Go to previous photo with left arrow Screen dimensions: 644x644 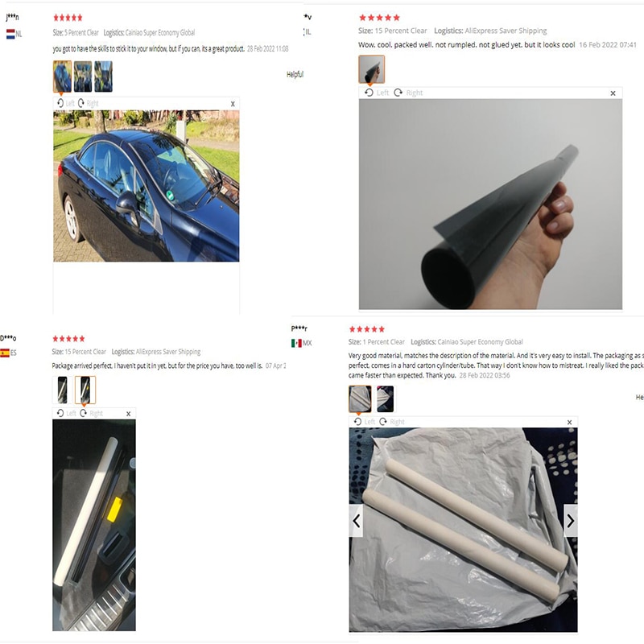[x=356, y=521]
